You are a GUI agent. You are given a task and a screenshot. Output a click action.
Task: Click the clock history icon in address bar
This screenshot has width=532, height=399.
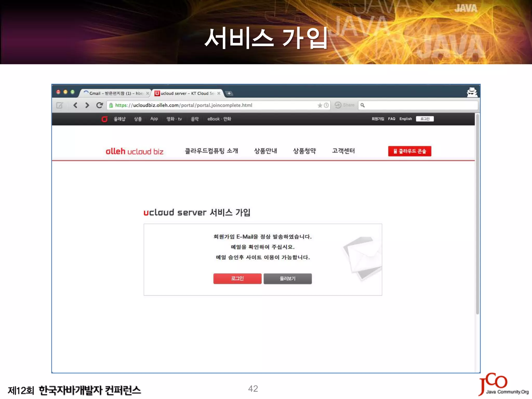coord(326,105)
